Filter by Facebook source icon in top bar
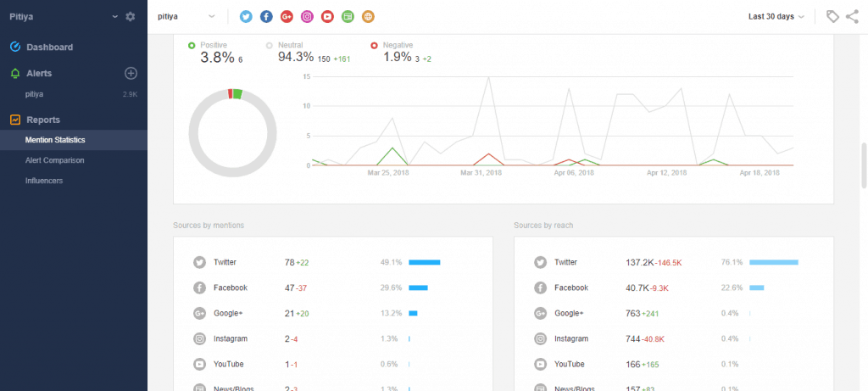This screenshot has height=391, width=868. pyautogui.click(x=266, y=17)
